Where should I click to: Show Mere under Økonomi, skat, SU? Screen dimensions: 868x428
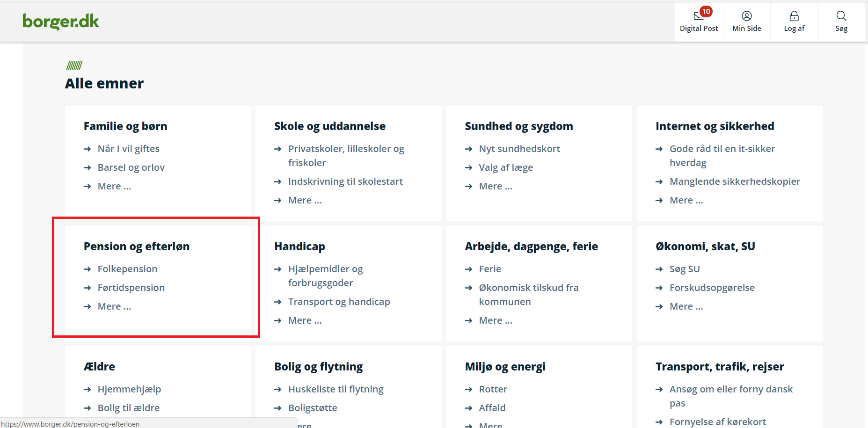[x=686, y=306]
